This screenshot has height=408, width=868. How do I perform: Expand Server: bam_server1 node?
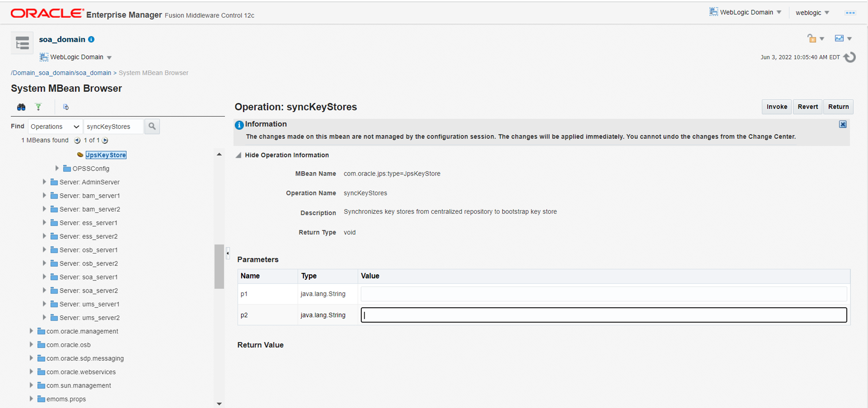44,195
